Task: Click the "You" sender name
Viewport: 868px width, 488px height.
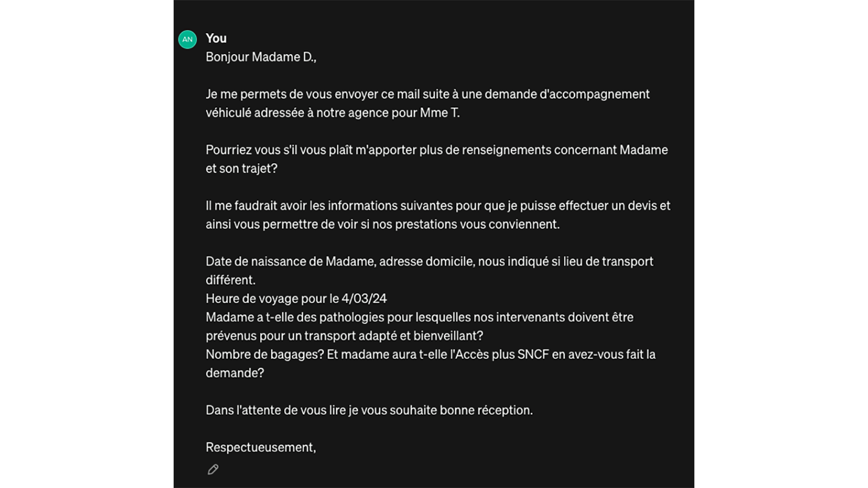Action: pyautogui.click(x=216, y=38)
